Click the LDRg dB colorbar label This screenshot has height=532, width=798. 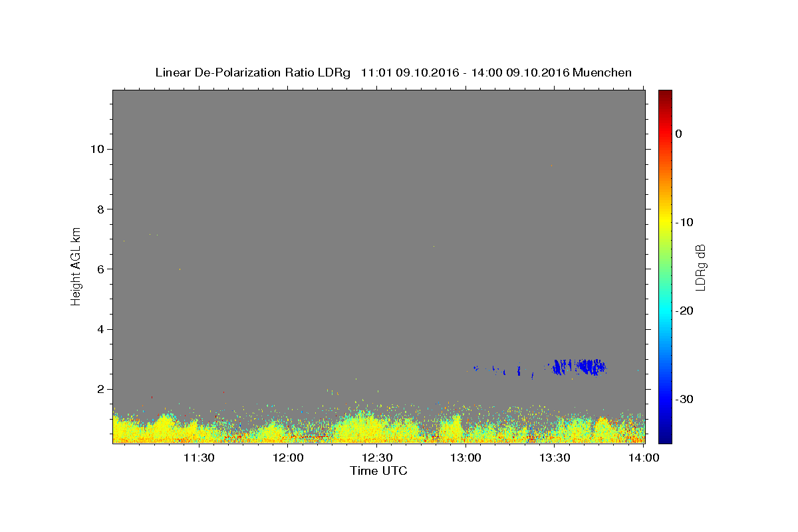[700, 267]
